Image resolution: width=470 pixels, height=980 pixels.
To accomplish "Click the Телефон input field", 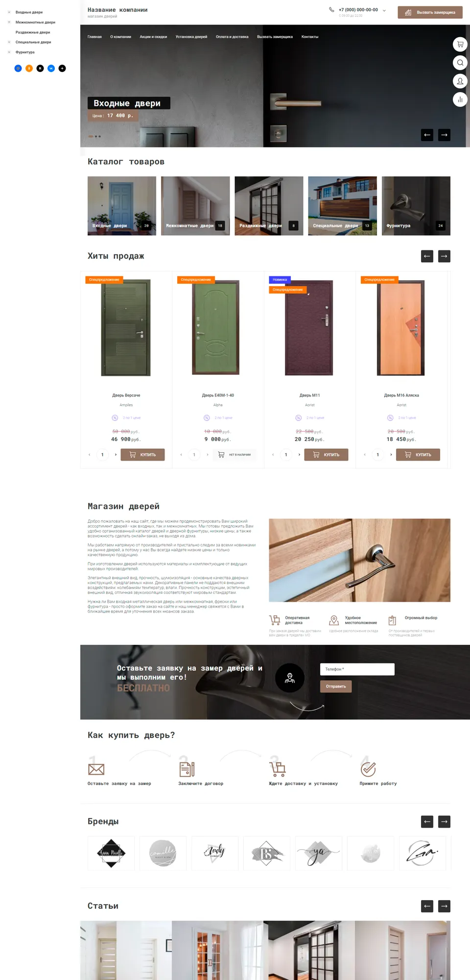I will 357,669.
